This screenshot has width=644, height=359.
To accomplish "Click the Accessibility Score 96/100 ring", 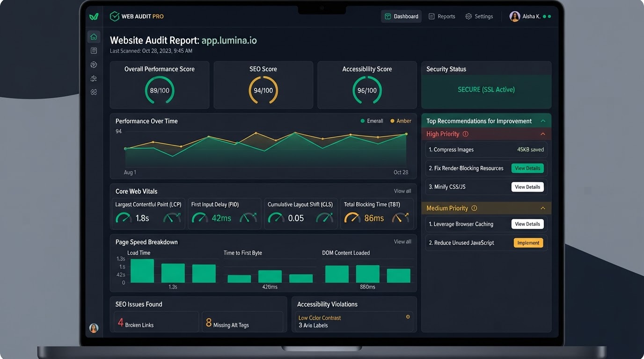I will [367, 90].
